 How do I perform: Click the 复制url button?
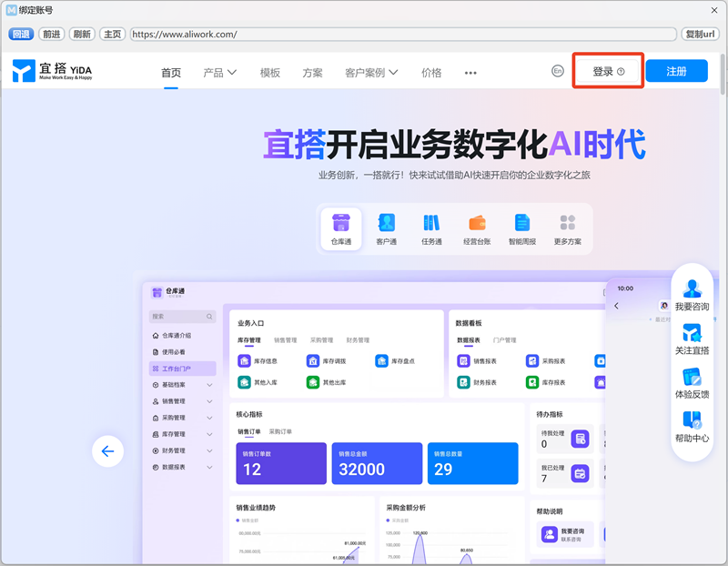coord(700,34)
